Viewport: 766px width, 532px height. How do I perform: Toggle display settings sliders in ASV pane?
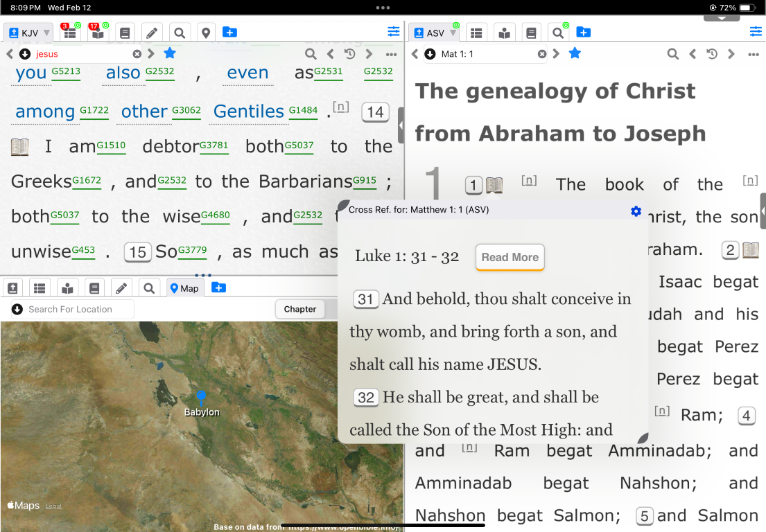[x=756, y=32]
